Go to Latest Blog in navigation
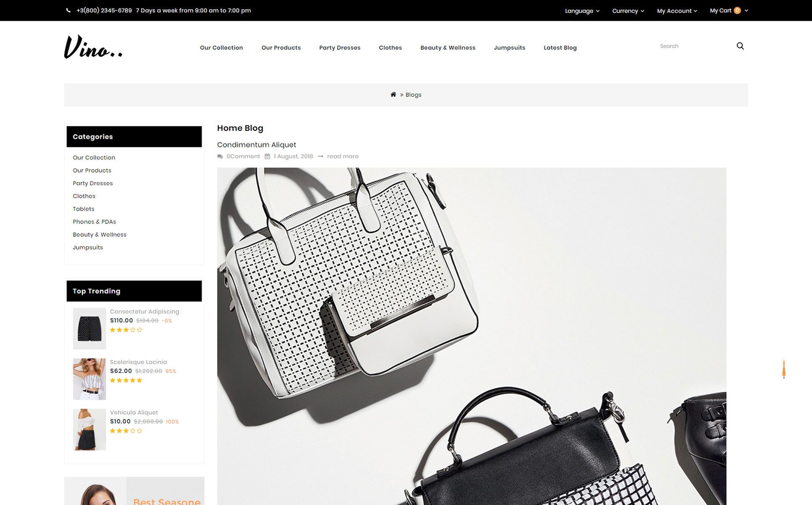Viewport: 812px width, 505px height. (560, 48)
